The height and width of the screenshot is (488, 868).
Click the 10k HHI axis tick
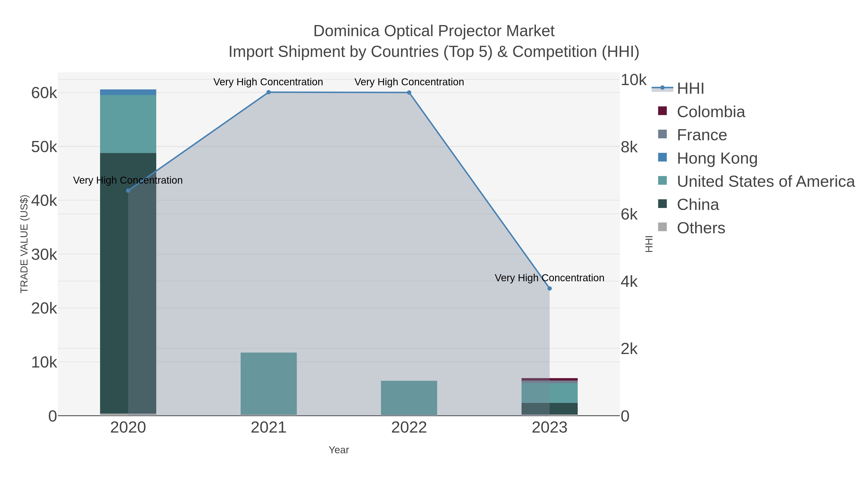633,80
